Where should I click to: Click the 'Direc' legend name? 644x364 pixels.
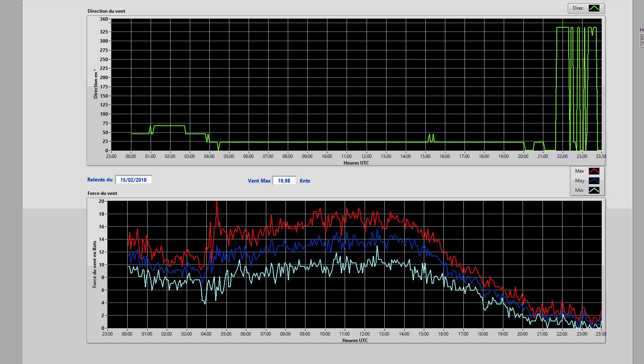[x=578, y=8]
